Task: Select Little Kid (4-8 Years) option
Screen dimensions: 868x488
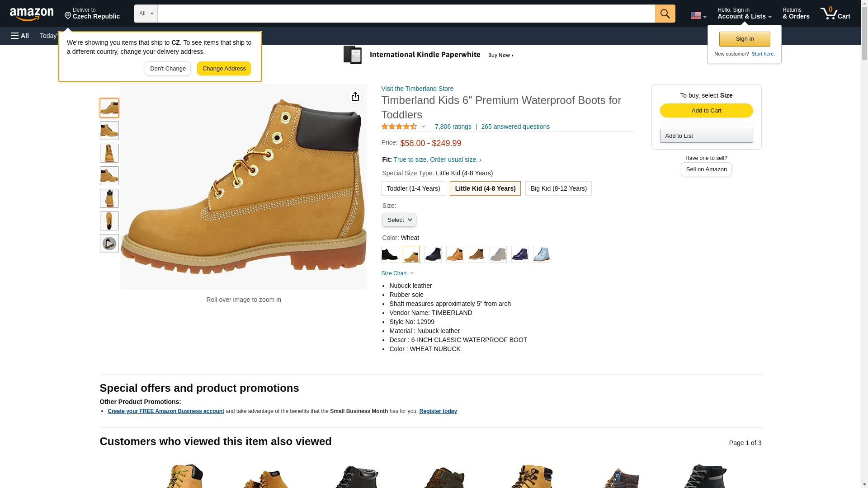Action: click(x=485, y=188)
